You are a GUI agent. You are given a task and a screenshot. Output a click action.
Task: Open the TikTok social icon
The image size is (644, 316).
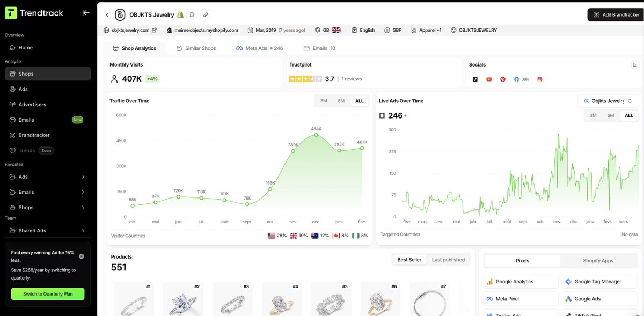click(x=475, y=79)
